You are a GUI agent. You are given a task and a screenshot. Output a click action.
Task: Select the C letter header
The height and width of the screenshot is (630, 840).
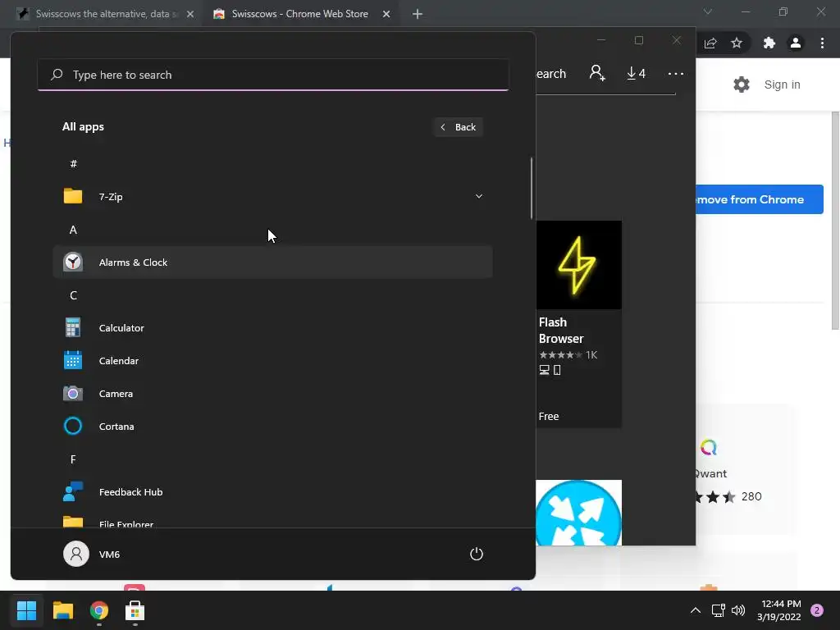pos(73,295)
